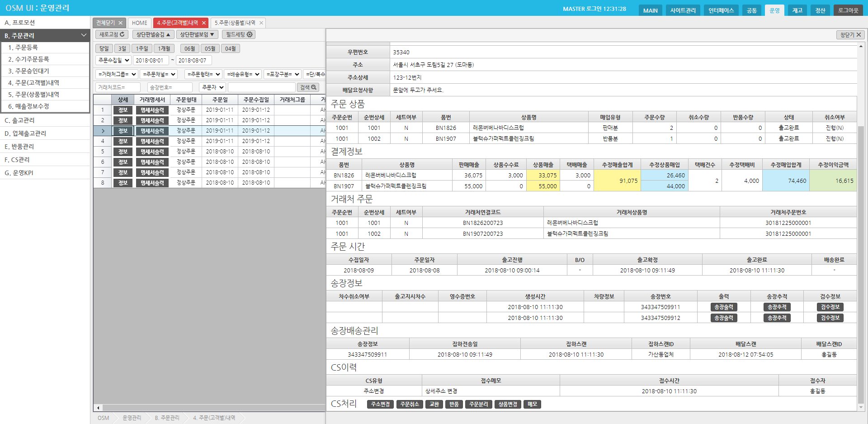868x424 pixels.
Task: Show the top panel with 상단판넬보임
Action: pos(197,34)
